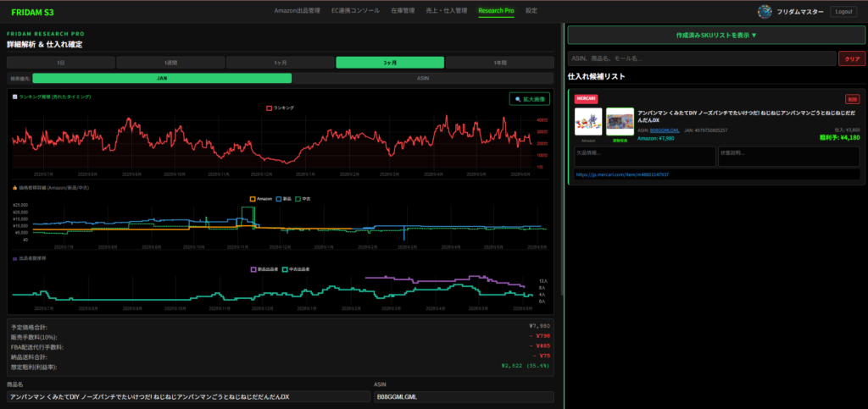The height and width of the screenshot is (409, 868).
Task: Toggle the 新品出品者 legend series
Action: tap(264, 269)
